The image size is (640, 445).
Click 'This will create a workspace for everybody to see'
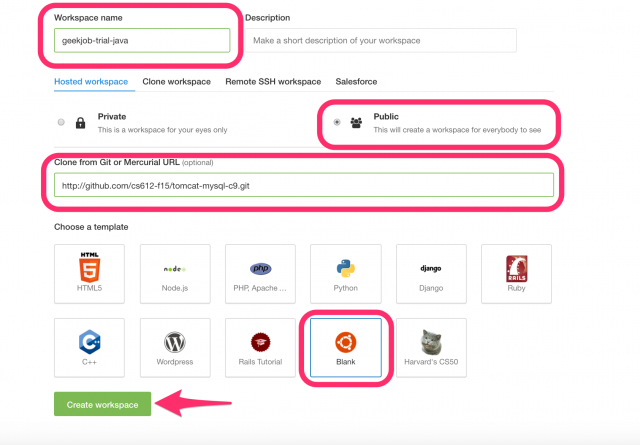pyautogui.click(x=457, y=130)
